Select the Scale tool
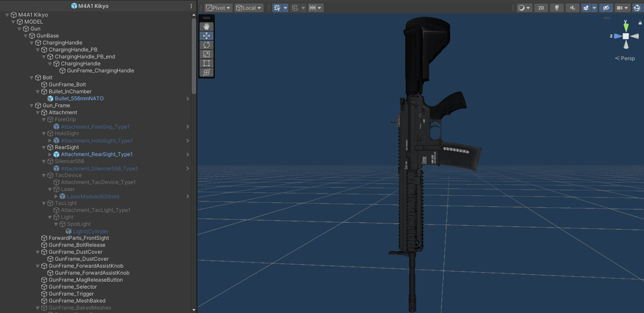This screenshot has height=313, width=644. pos(207,54)
